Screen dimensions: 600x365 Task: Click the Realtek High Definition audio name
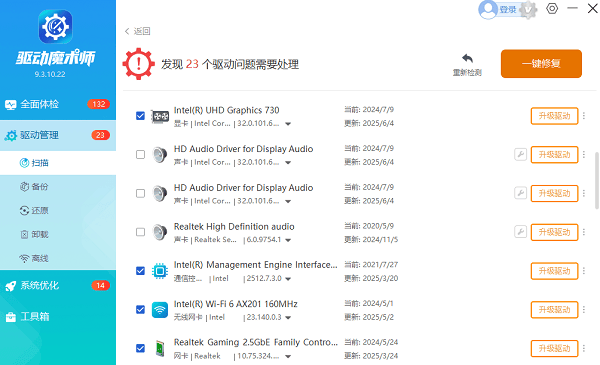[x=234, y=226]
